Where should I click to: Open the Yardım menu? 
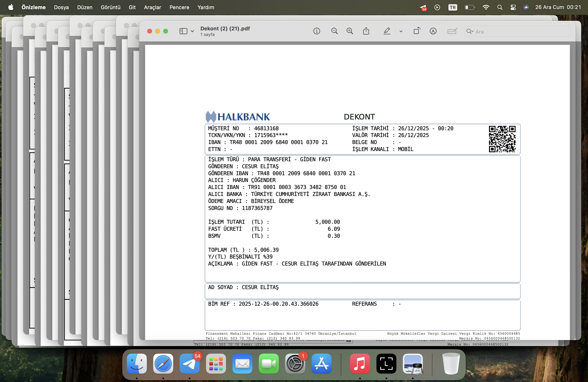point(206,7)
